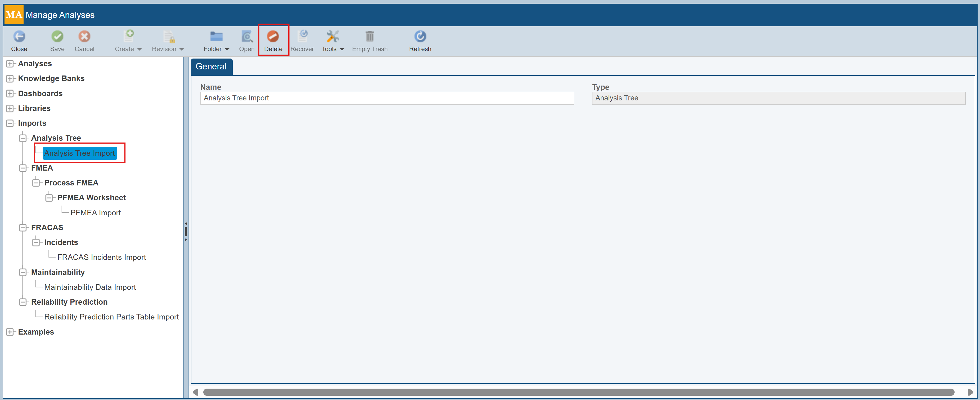Click the Name input field
This screenshot has width=980, height=400.
point(386,98)
